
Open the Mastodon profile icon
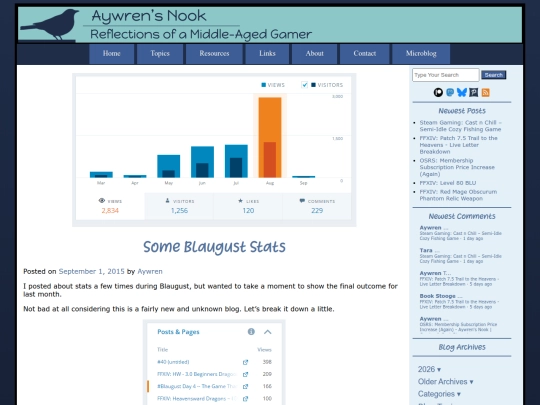(450, 92)
